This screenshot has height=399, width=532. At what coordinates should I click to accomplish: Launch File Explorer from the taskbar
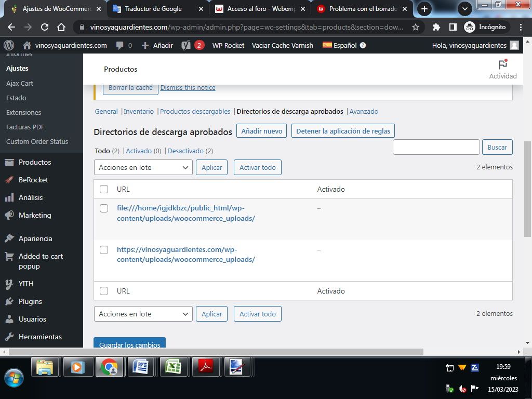click(45, 367)
